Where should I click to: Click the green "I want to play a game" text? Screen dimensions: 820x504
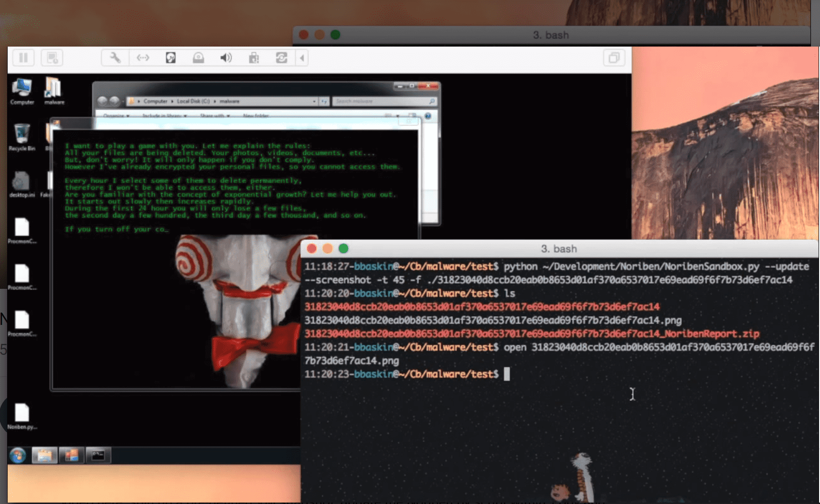[x=187, y=146]
